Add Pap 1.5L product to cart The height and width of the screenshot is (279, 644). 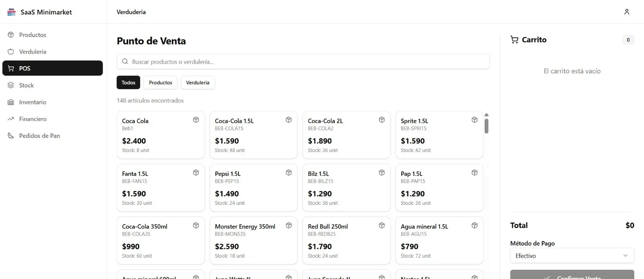pyautogui.click(x=439, y=188)
